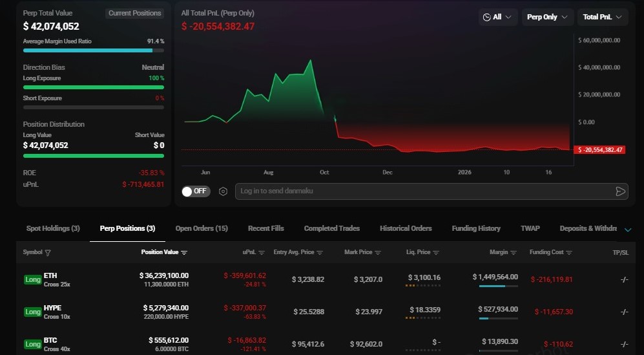This screenshot has height=355, width=644.
Task: Click the All Total PnL $-20,554,382.47 figure
Action: pyautogui.click(x=218, y=27)
